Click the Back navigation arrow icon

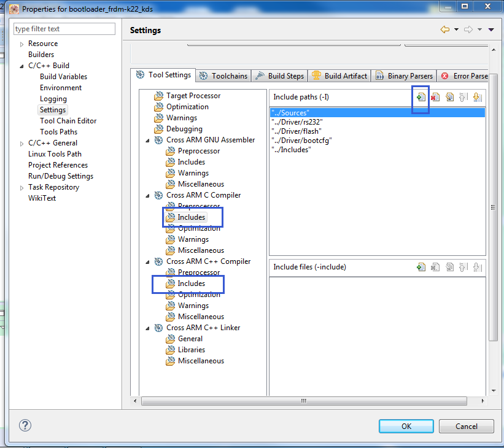click(445, 29)
